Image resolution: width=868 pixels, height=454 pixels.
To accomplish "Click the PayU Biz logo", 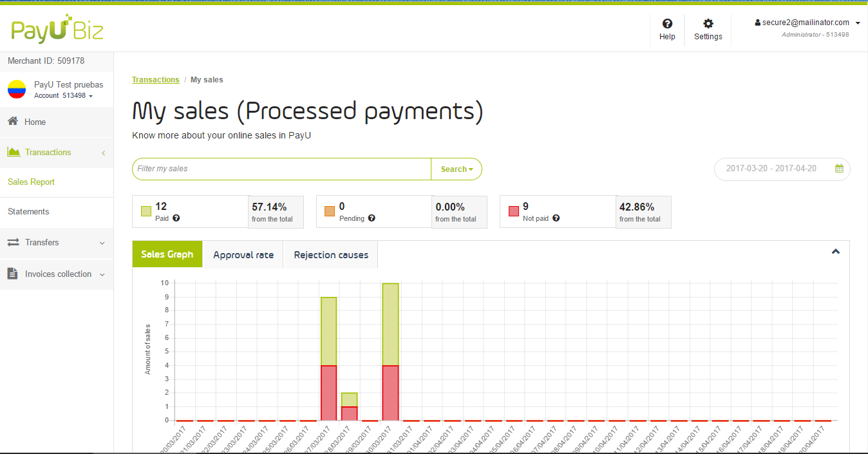I will coord(57,30).
